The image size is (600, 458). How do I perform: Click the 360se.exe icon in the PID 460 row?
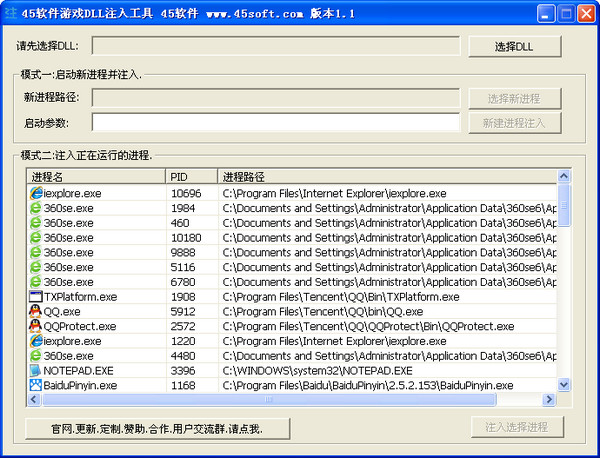(36, 223)
